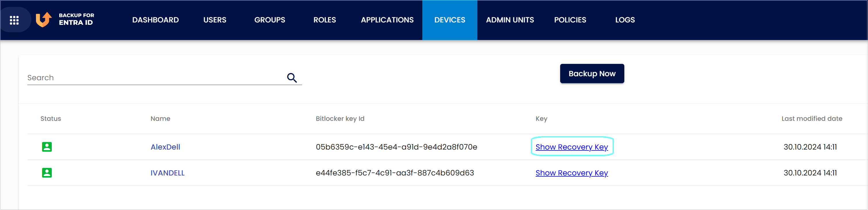Open the Admin Units tab
This screenshot has height=210, width=868.
pyautogui.click(x=510, y=20)
